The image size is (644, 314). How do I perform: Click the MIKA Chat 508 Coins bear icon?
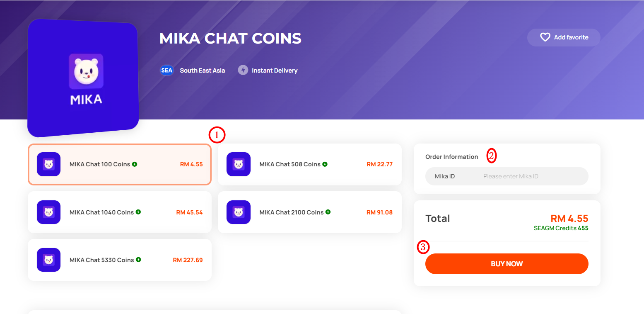tap(239, 164)
